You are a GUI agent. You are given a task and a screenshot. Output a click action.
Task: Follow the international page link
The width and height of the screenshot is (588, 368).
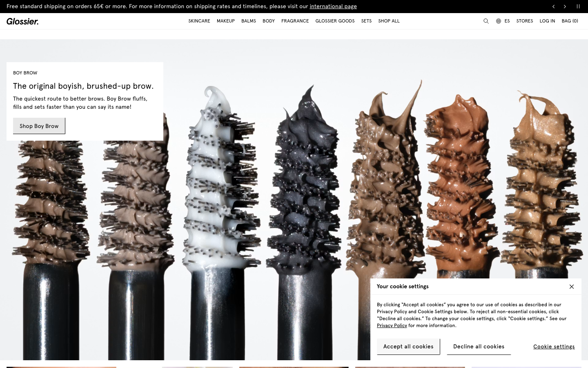(333, 7)
